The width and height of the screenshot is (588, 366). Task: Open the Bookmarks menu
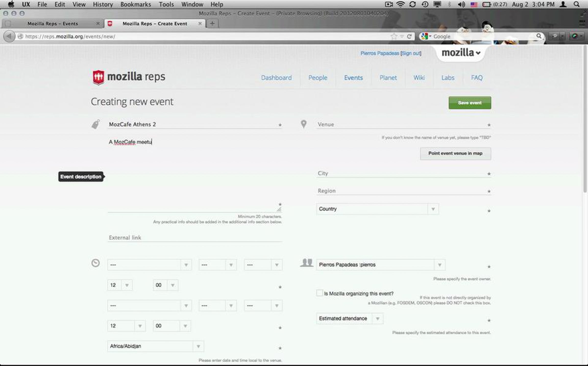click(x=135, y=4)
